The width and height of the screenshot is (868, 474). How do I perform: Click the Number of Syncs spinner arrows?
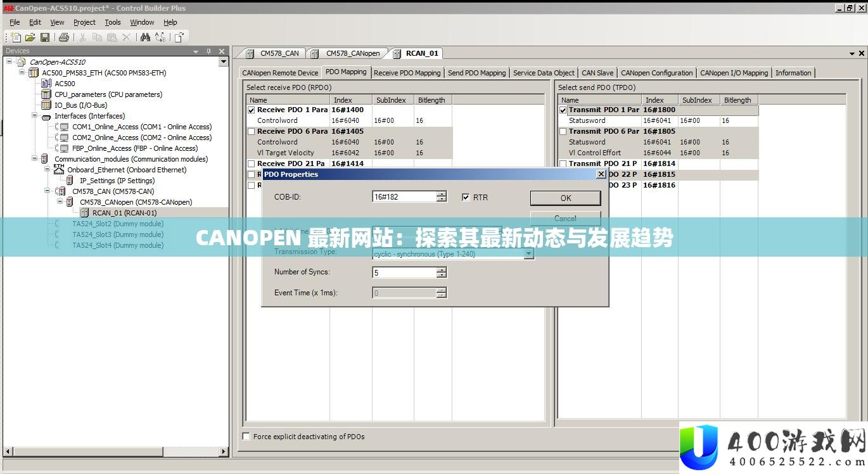pyautogui.click(x=442, y=272)
